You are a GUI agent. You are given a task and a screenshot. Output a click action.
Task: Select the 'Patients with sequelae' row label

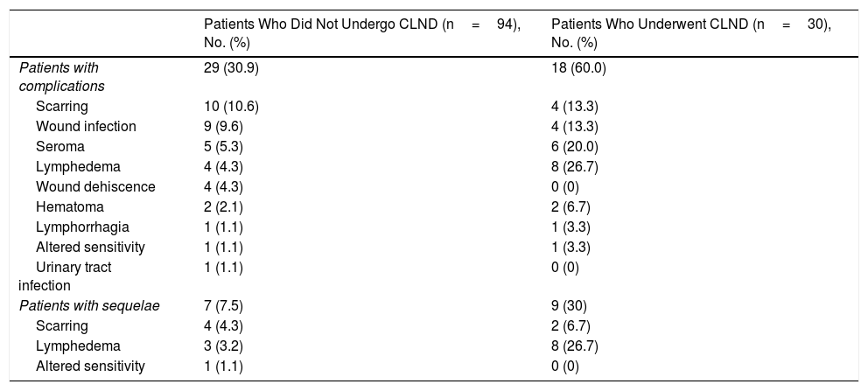click(x=88, y=305)
